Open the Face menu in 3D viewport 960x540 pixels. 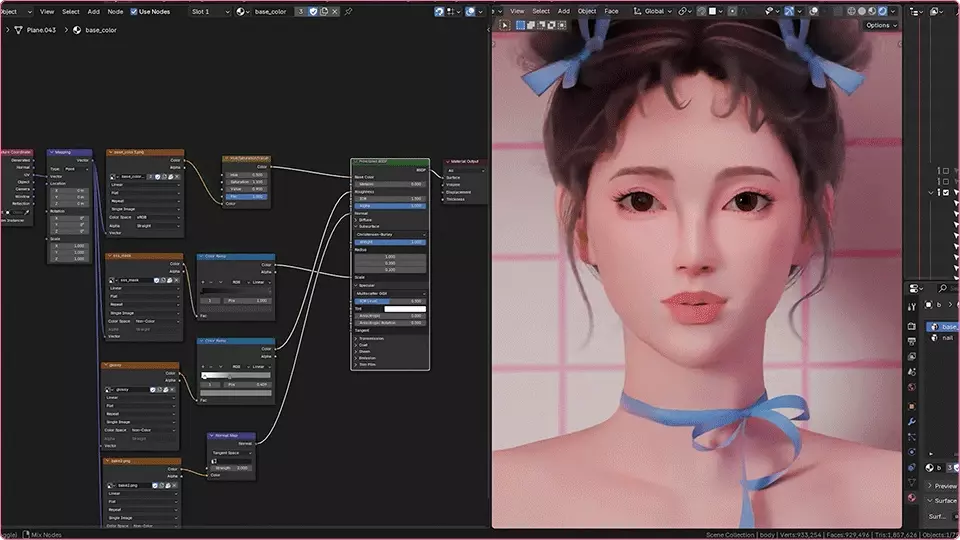611,11
